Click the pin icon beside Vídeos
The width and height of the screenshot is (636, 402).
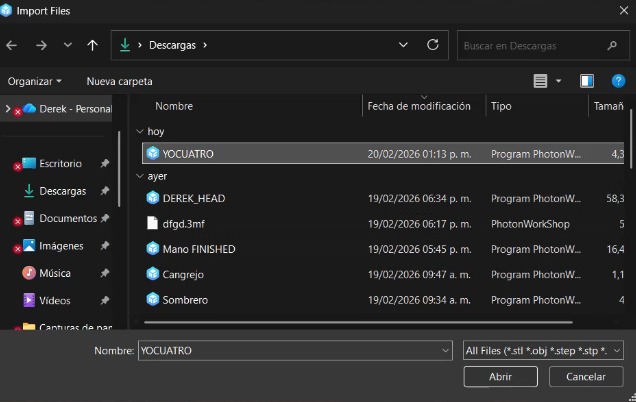105,300
